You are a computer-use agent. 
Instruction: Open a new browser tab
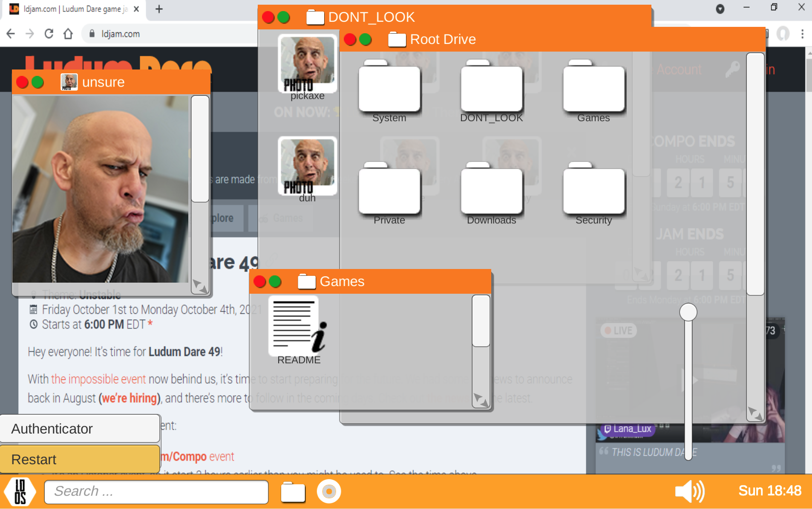point(159,9)
